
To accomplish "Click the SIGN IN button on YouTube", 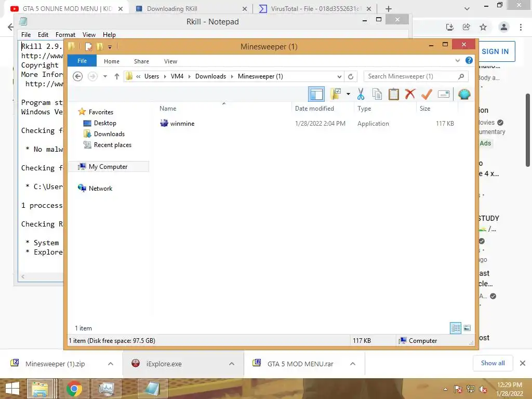I will click(495, 51).
